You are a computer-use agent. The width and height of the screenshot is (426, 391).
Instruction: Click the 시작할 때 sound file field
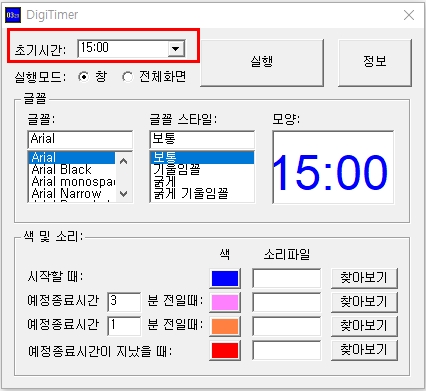tap(287, 278)
